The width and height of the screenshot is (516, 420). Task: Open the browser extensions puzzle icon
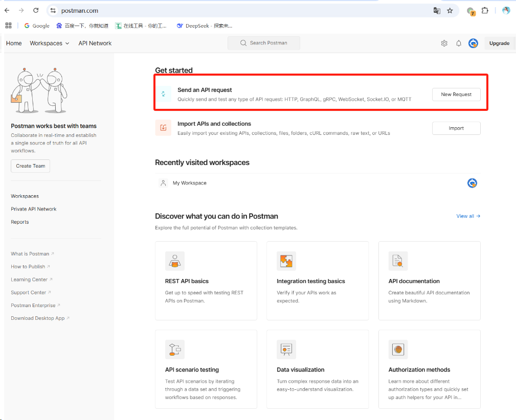click(485, 11)
